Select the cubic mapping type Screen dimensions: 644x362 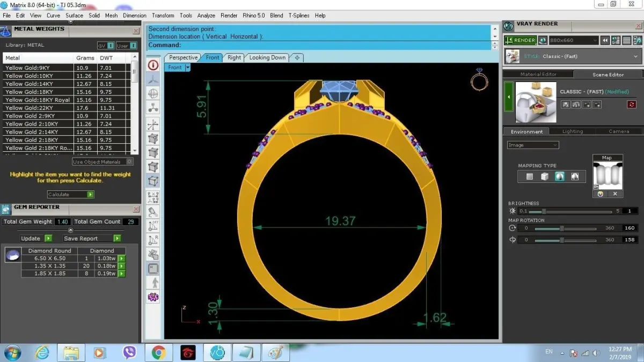(x=545, y=176)
